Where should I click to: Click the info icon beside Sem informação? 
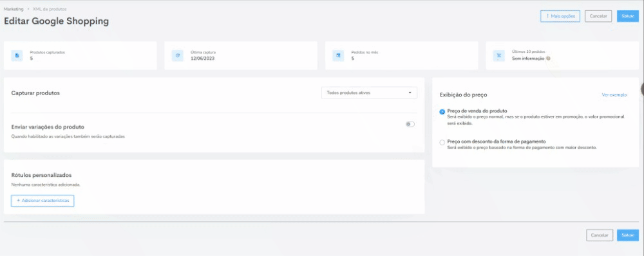point(548,59)
